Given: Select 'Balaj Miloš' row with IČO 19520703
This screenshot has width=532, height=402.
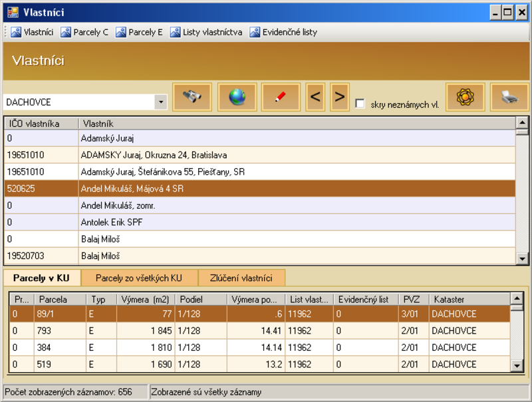Looking at the screenshot, I should (260, 256).
